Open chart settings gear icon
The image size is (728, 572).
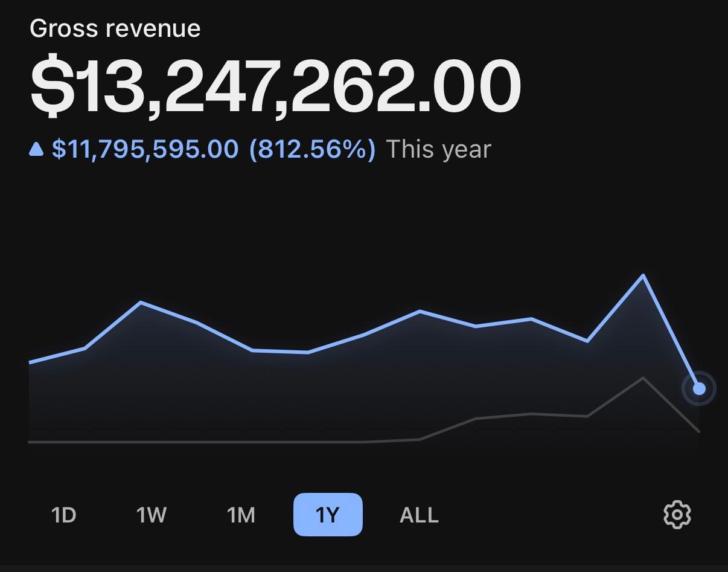677,515
